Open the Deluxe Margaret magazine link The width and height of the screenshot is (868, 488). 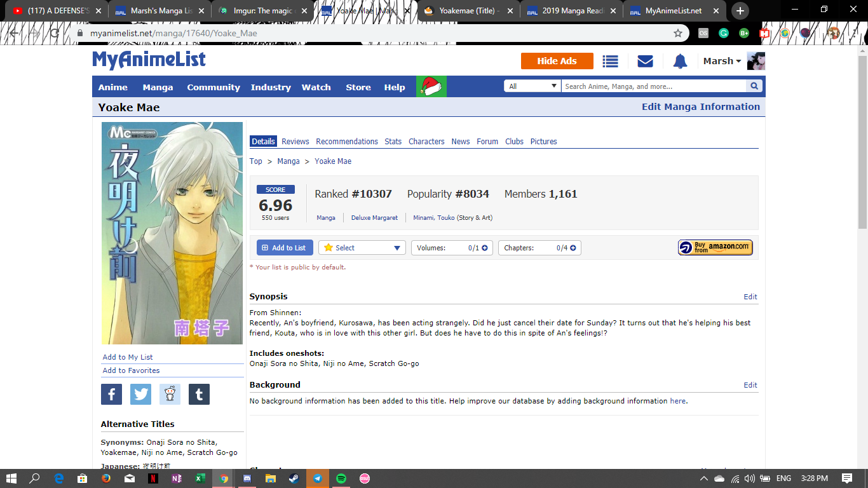click(374, 218)
